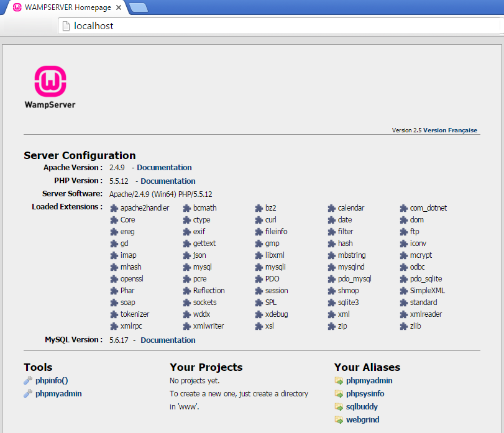Click the puzzle icon beside PDO
Image resolution: width=504 pixels, height=433 pixels.
click(x=259, y=279)
